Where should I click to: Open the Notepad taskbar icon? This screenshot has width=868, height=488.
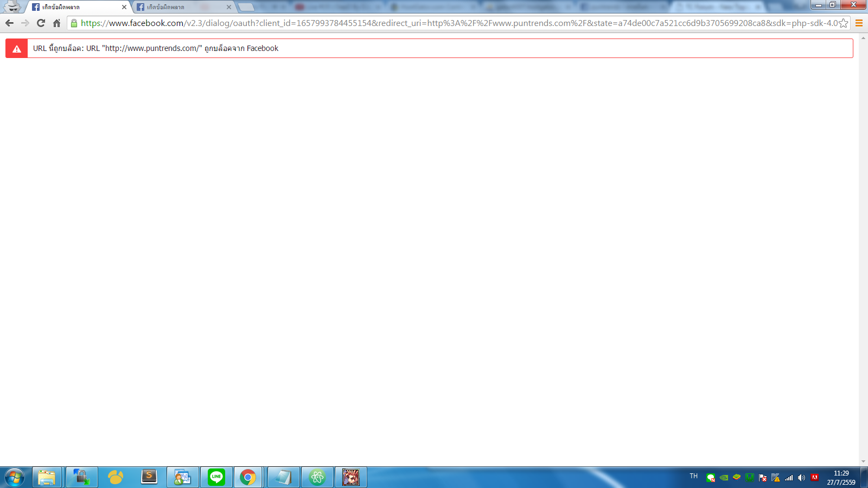point(283,478)
